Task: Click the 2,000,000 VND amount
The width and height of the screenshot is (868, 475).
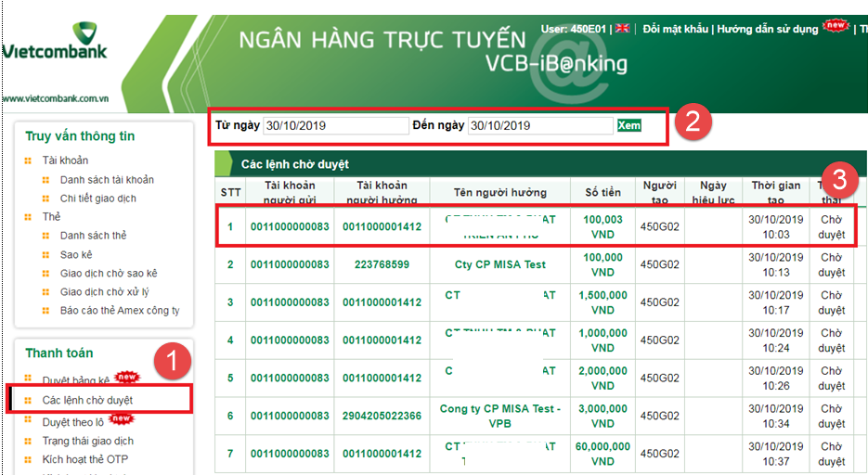Action: point(602,379)
